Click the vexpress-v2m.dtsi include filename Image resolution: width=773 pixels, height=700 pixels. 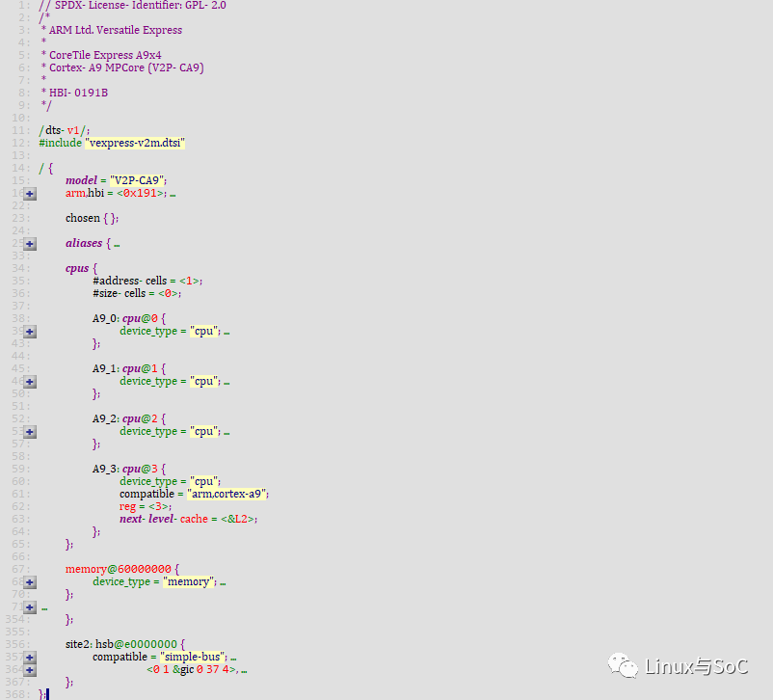click(x=134, y=142)
